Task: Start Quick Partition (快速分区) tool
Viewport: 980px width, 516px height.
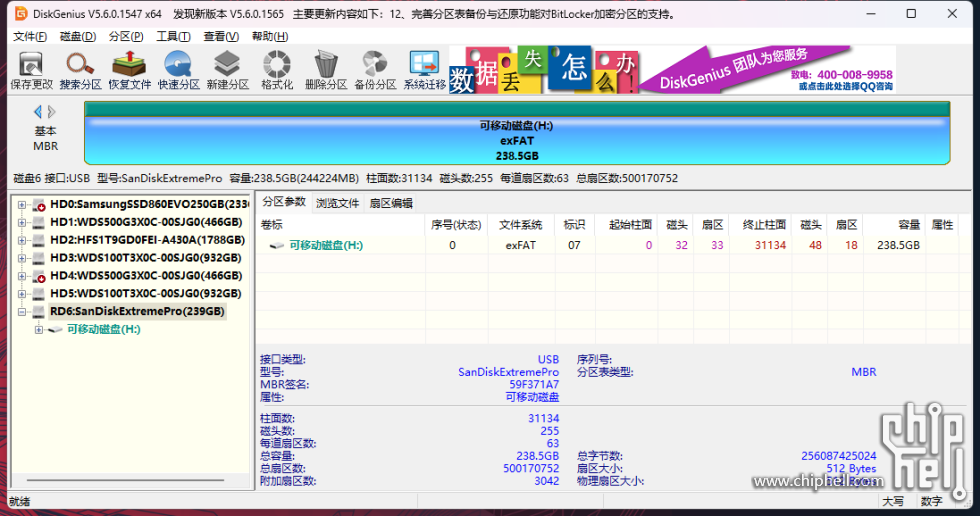Action: point(178,71)
